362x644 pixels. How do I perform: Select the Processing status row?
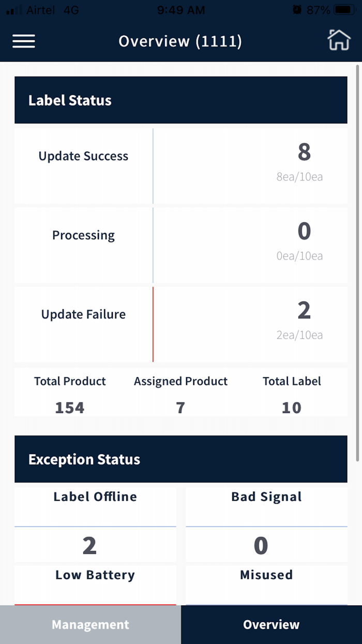tap(181, 244)
